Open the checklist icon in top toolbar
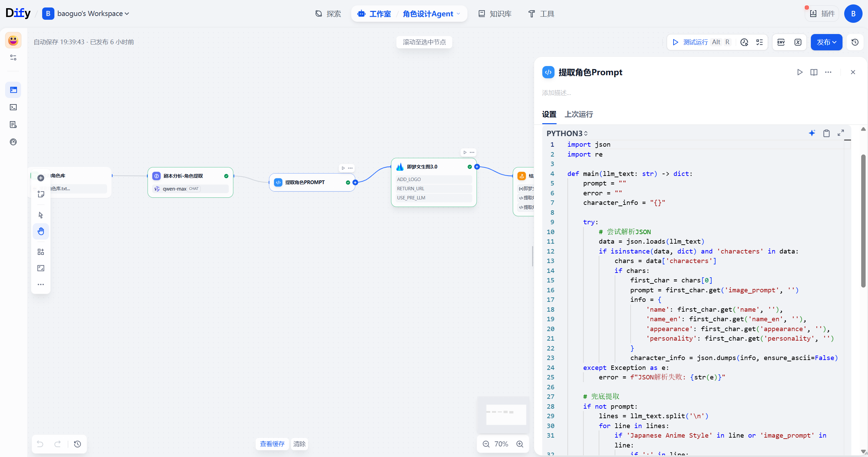 (x=760, y=42)
